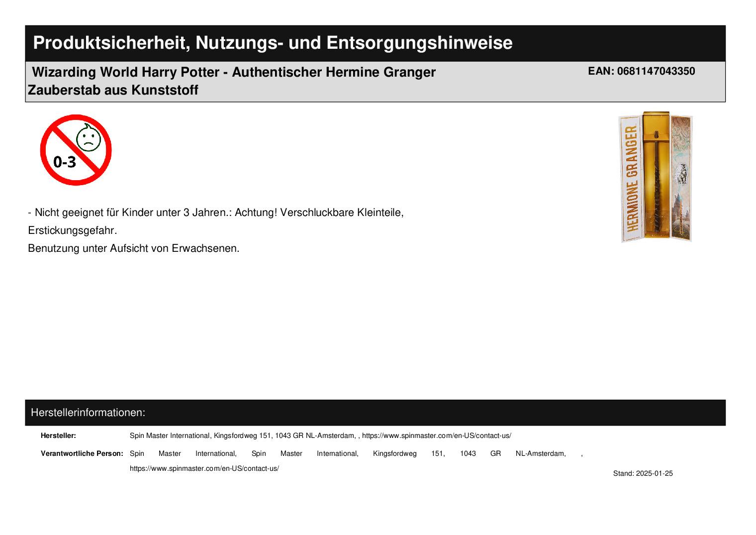Click the Herstellerinformationen section header

click(x=88, y=413)
